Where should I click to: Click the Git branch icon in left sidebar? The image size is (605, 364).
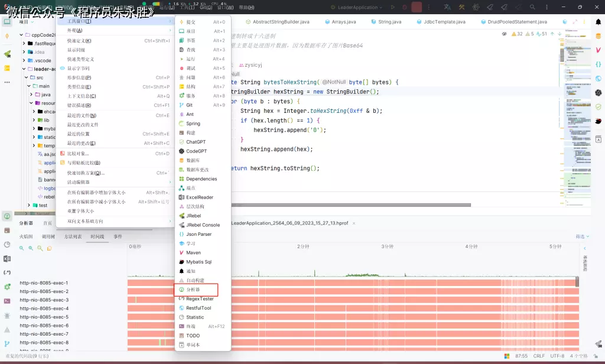coord(7,343)
